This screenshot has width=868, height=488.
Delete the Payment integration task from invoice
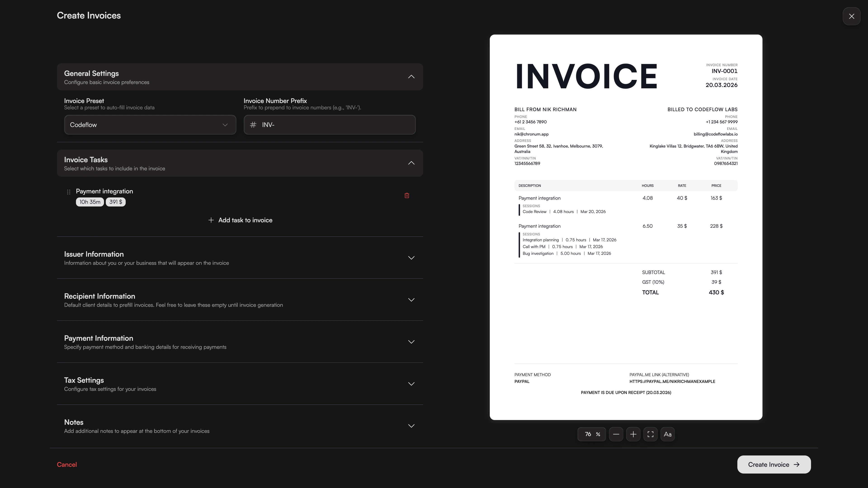click(407, 195)
